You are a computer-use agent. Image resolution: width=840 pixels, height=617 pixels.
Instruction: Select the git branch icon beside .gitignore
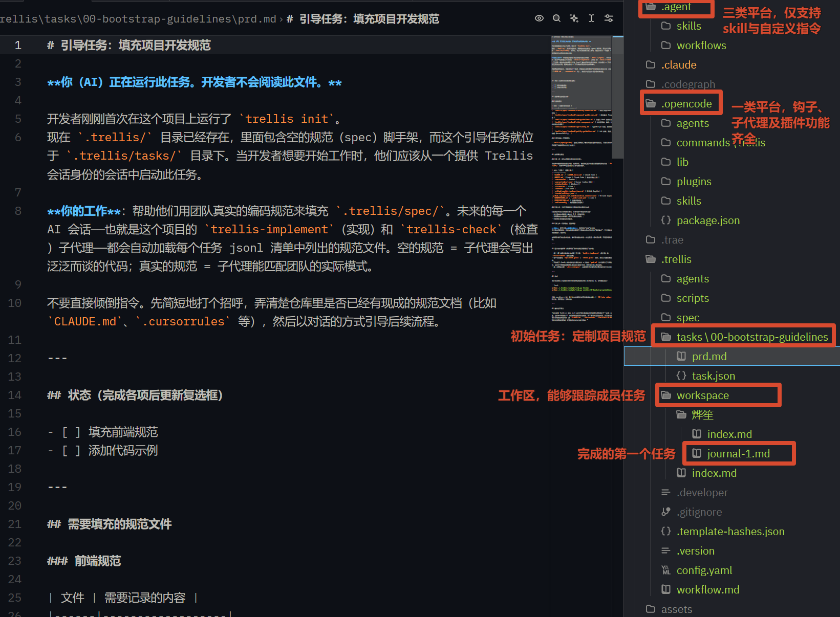click(x=666, y=512)
